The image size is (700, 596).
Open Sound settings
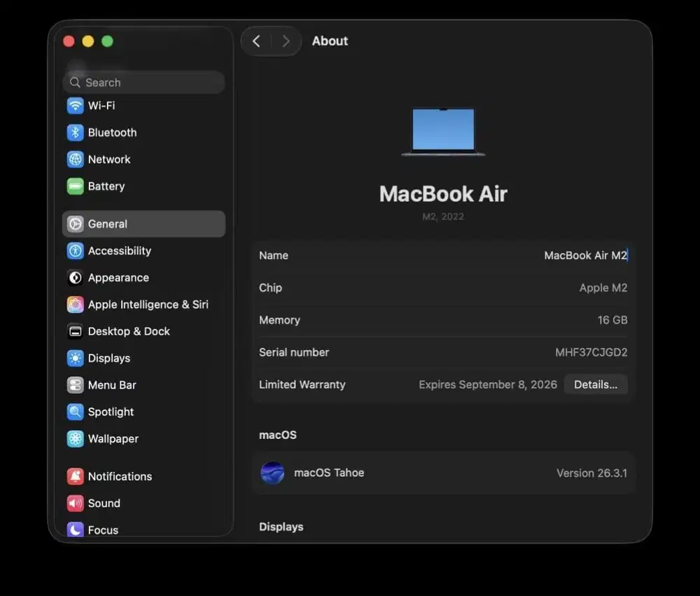coord(75,503)
